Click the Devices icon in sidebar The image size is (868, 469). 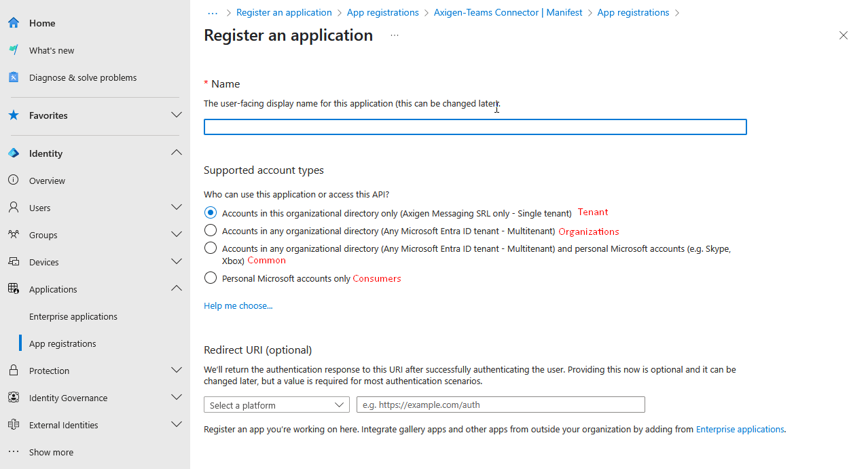[14, 262]
